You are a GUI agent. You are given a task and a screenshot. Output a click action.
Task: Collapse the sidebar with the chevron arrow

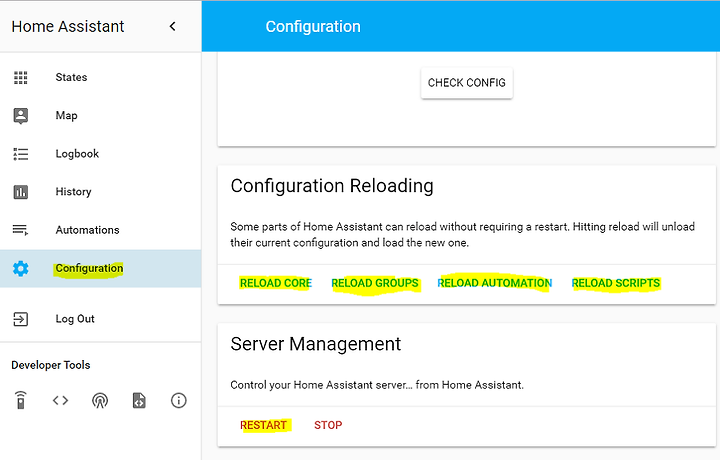(x=173, y=27)
